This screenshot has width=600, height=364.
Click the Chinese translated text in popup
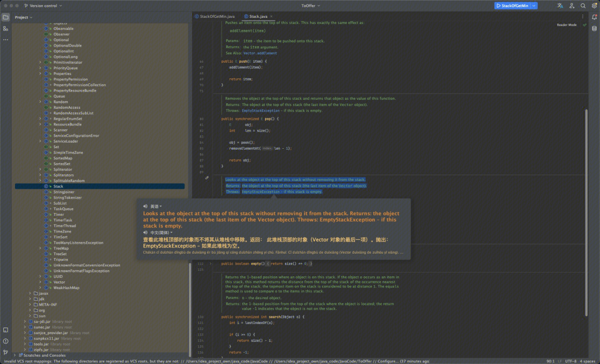pyautogui.click(x=266, y=243)
